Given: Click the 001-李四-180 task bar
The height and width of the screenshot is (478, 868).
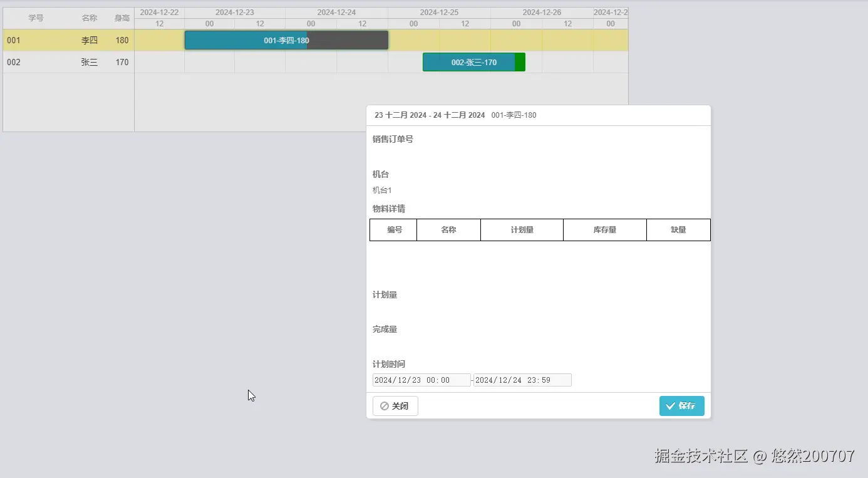Looking at the screenshot, I should click(286, 39).
